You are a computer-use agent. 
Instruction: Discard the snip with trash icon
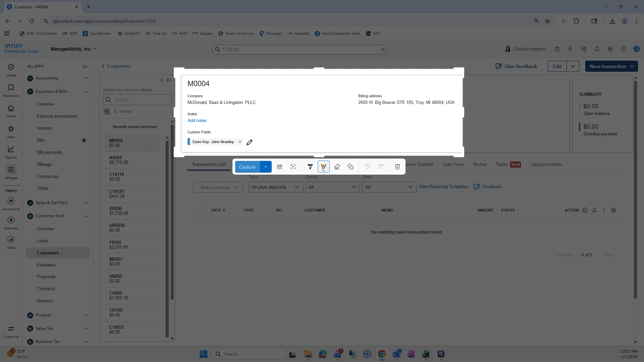[397, 167]
